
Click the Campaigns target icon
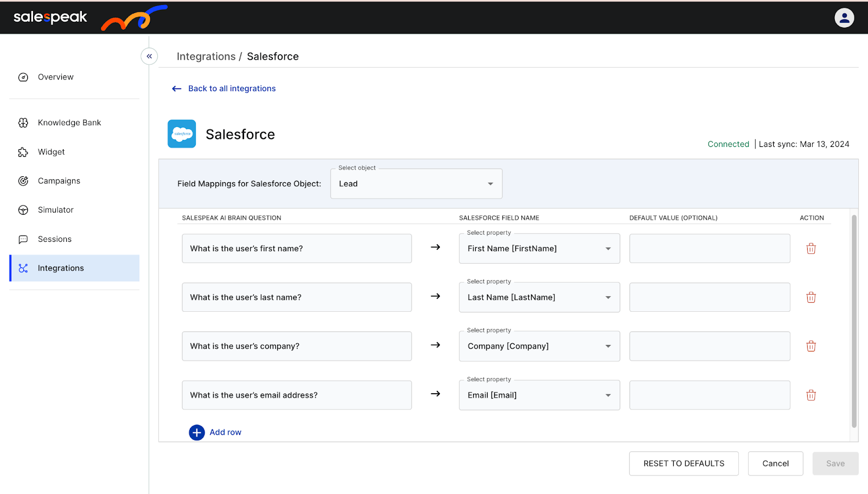[23, 181]
